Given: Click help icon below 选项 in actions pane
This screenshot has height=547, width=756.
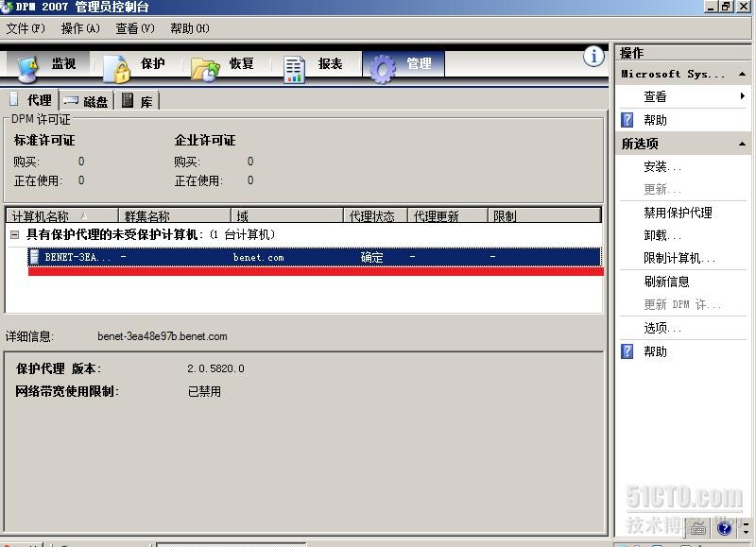Looking at the screenshot, I should (x=627, y=350).
